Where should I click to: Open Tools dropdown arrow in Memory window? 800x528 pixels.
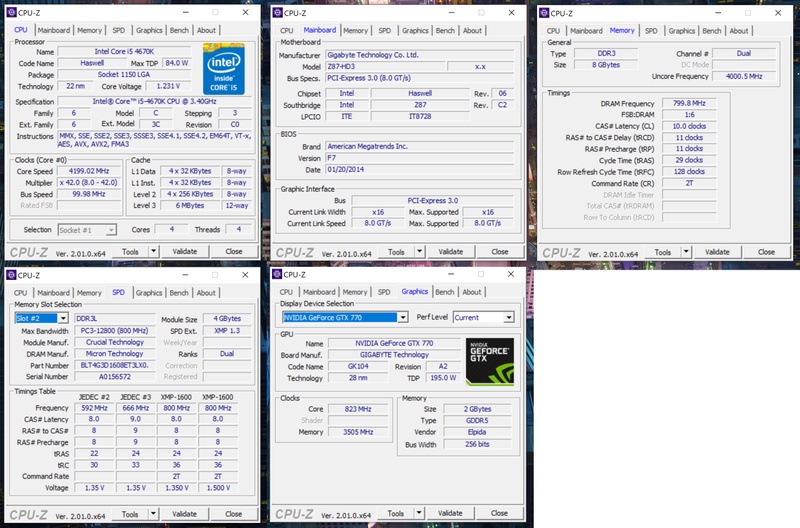(x=686, y=252)
